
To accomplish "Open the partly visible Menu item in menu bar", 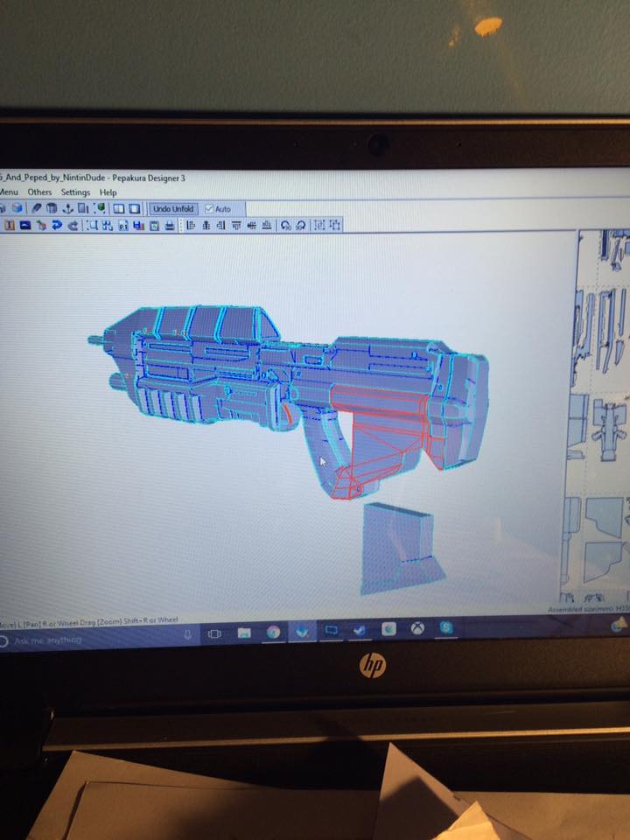I will coord(9,192).
